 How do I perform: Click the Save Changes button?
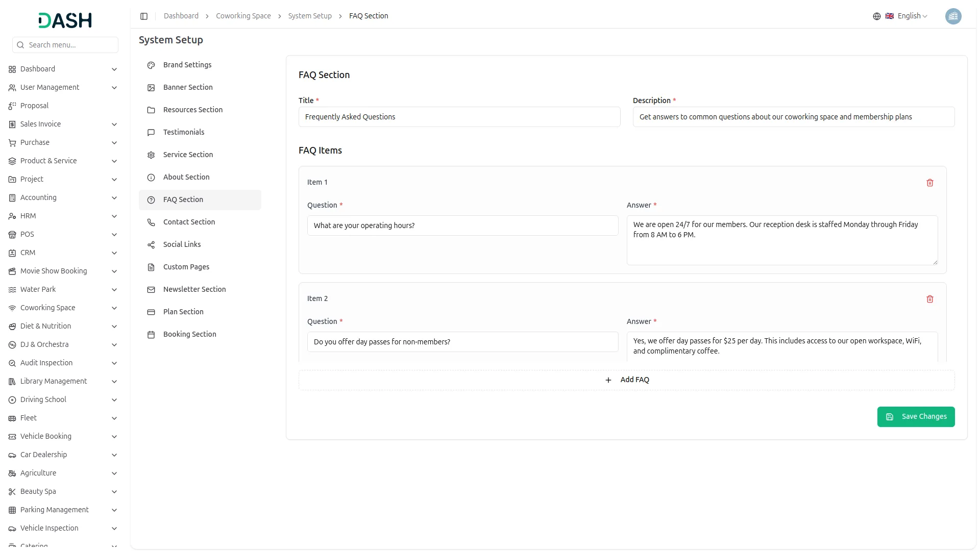tap(916, 417)
